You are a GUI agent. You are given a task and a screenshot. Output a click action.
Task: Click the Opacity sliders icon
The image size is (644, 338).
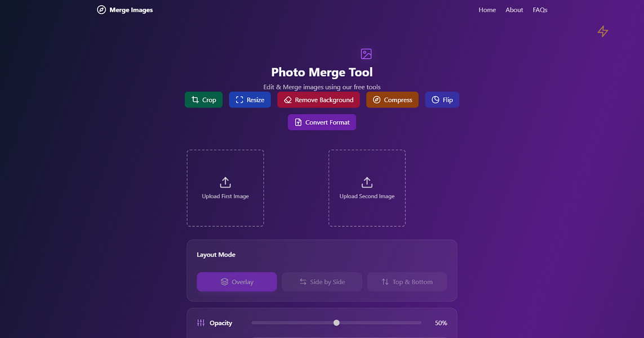click(x=201, y=322)
